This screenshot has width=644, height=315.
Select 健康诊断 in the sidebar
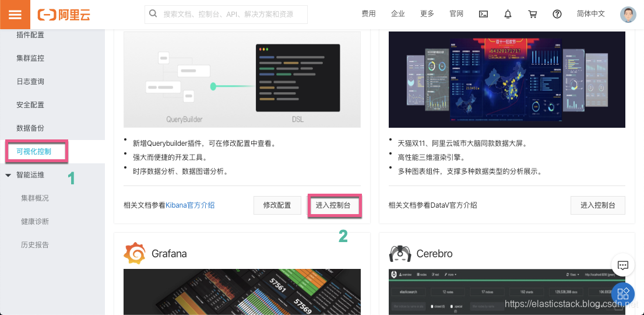click(35, 221)
